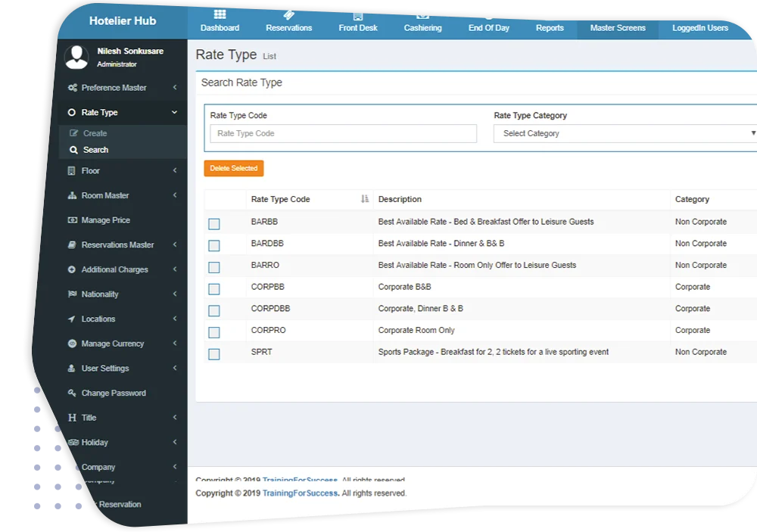Expand the Room Master chevron

click(175, 195)
